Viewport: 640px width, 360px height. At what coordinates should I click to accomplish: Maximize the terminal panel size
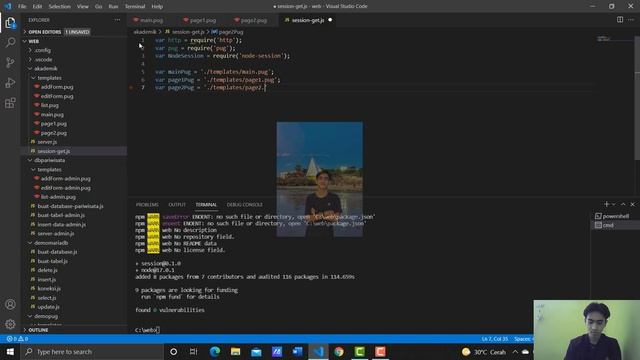623,204
